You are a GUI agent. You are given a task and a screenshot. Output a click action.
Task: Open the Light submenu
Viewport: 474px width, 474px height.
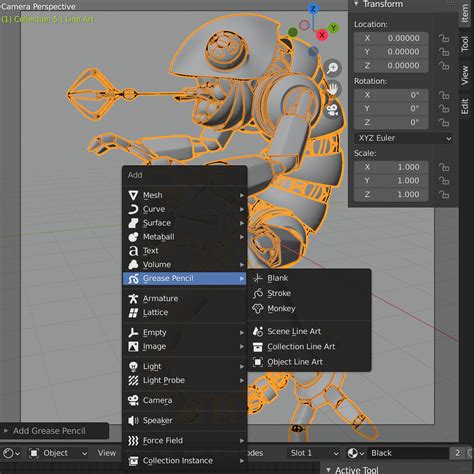coord(185,367)
